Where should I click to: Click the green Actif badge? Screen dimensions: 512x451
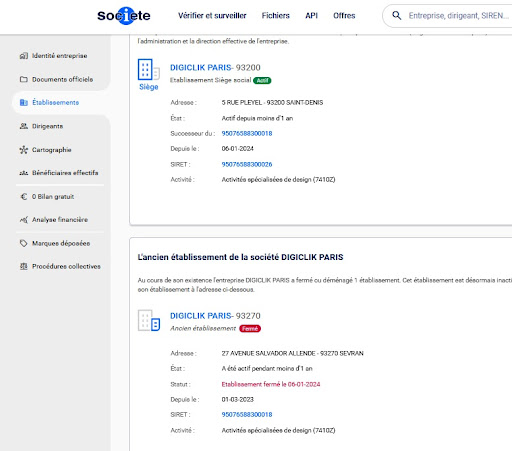pyautogui.click(x=262, y=80)
